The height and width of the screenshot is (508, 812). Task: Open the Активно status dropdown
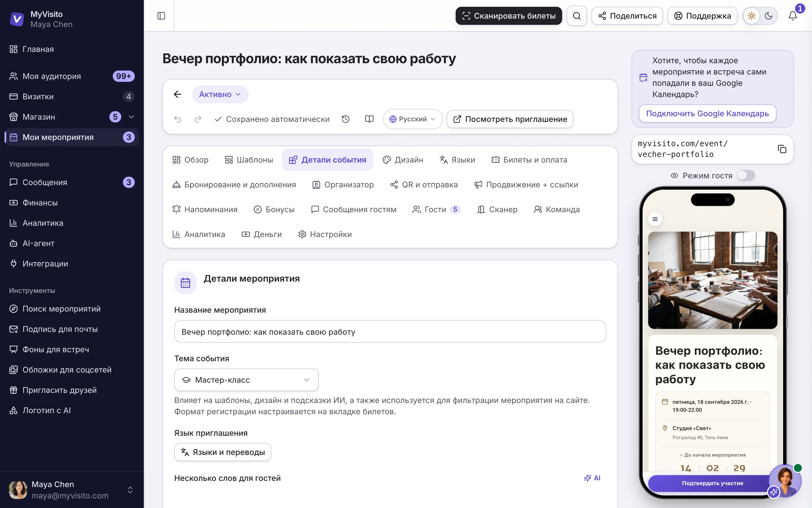tap(220, 95)
